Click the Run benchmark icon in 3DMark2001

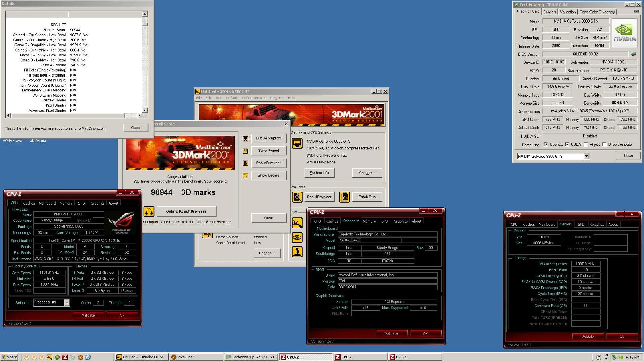pyautogui.click(x=297, y=223)
